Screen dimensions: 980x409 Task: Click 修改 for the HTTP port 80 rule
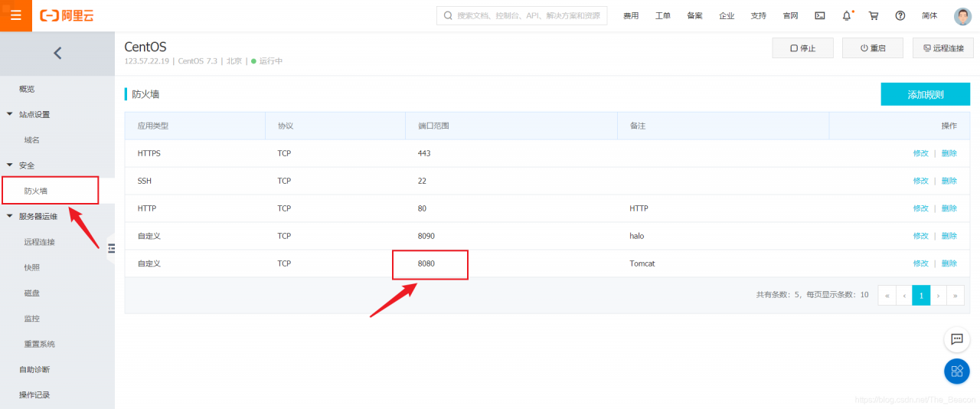pos(920,208)
